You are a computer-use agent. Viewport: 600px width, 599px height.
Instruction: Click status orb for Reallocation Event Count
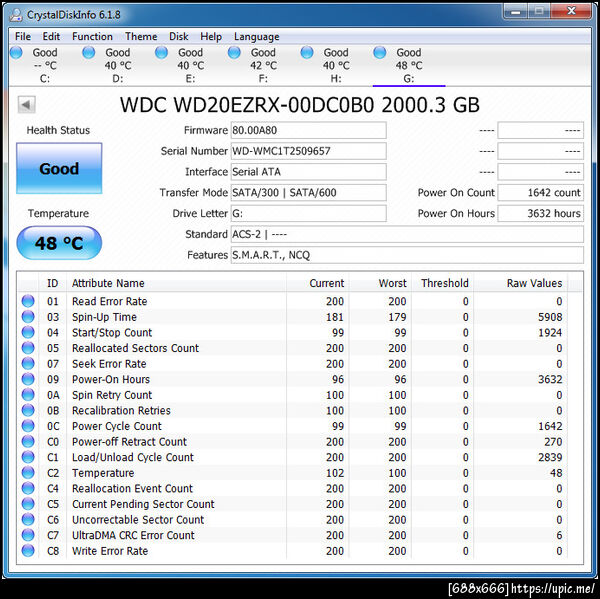28,488
